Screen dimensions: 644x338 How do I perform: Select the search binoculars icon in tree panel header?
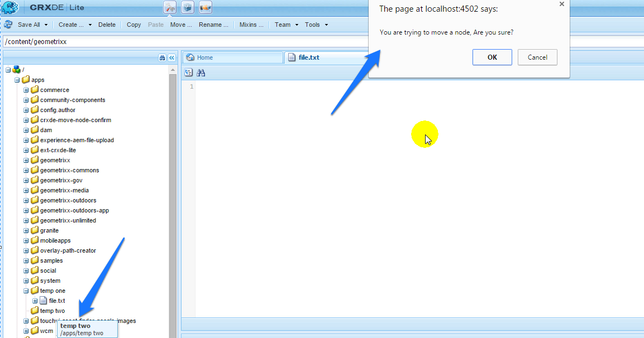161,57
